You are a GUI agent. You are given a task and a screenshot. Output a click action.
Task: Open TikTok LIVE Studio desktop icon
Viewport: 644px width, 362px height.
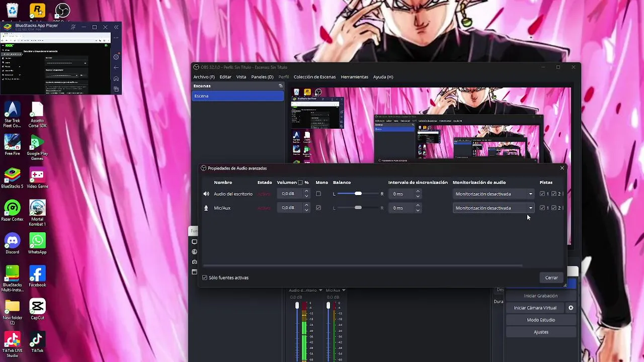(12, 344)
